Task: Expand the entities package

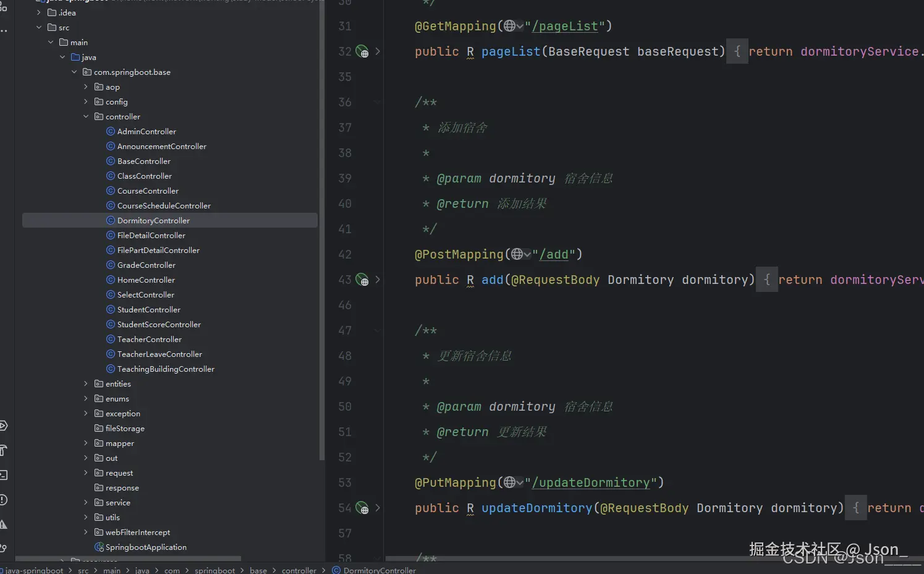Action: click(86, 383)
